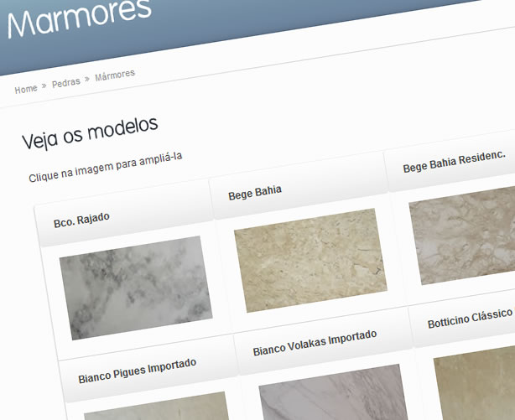Select the 'Bianco Pigues Importado' title

[x=138, y=371]
